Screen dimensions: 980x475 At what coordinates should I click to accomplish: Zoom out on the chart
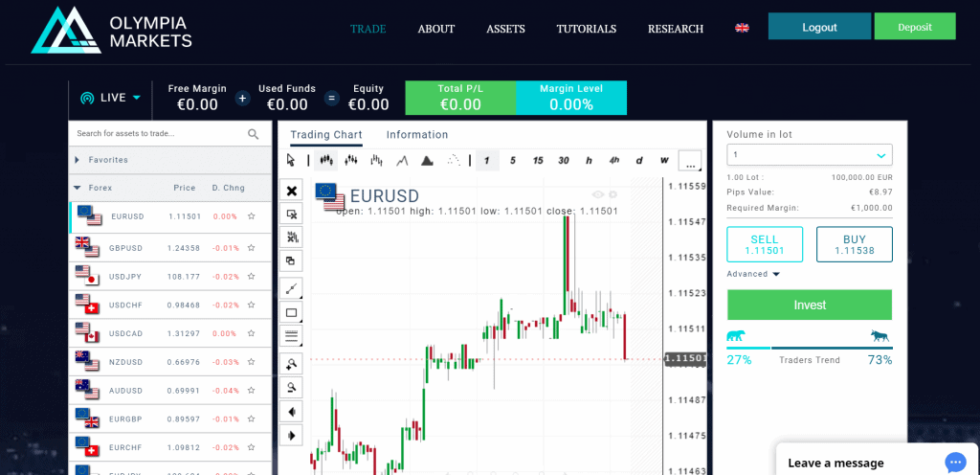click(291, 388)
